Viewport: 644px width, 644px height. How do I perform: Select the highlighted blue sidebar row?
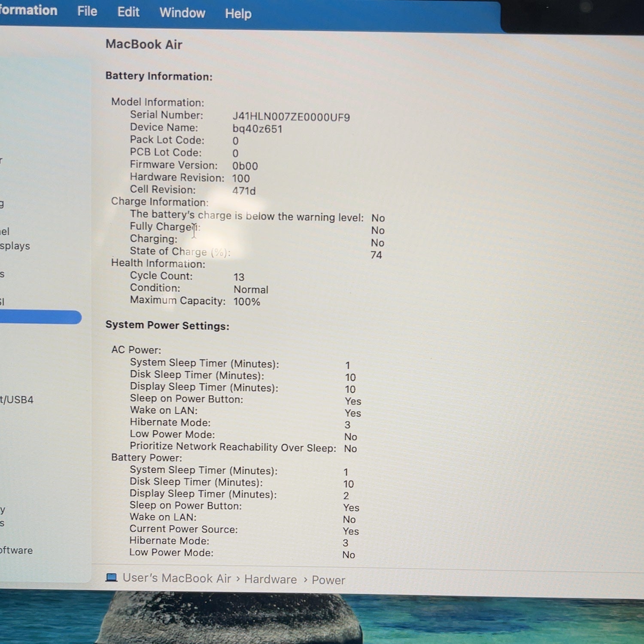click(40, 317)
